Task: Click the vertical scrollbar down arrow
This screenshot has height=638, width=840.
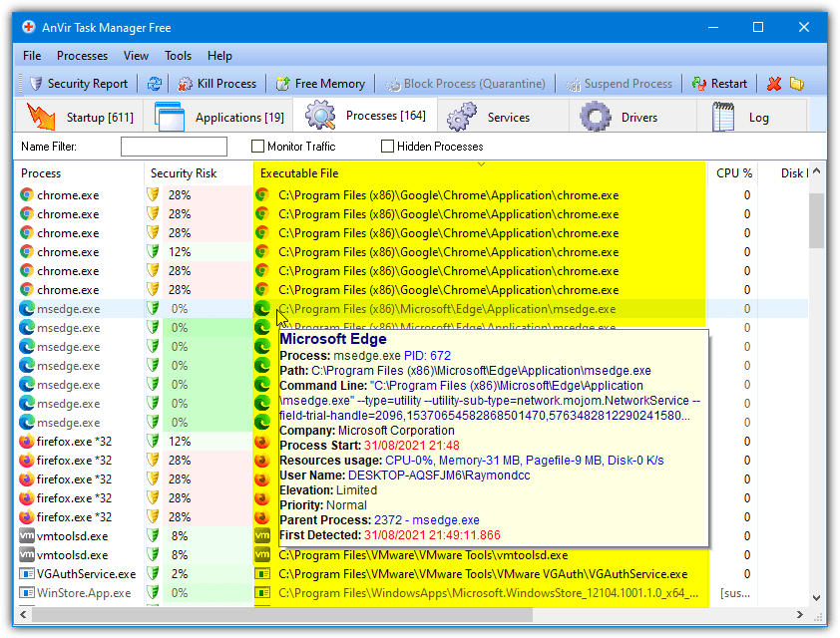Action: 816,598
